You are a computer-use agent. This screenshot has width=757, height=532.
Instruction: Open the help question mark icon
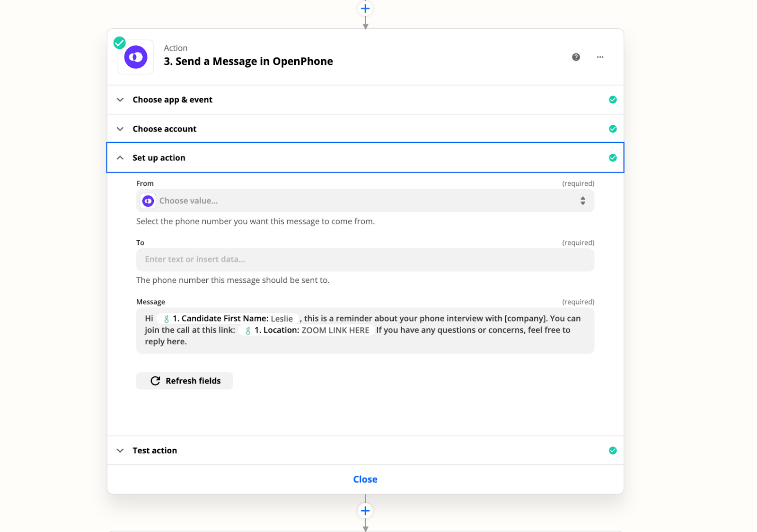[576, 57]
